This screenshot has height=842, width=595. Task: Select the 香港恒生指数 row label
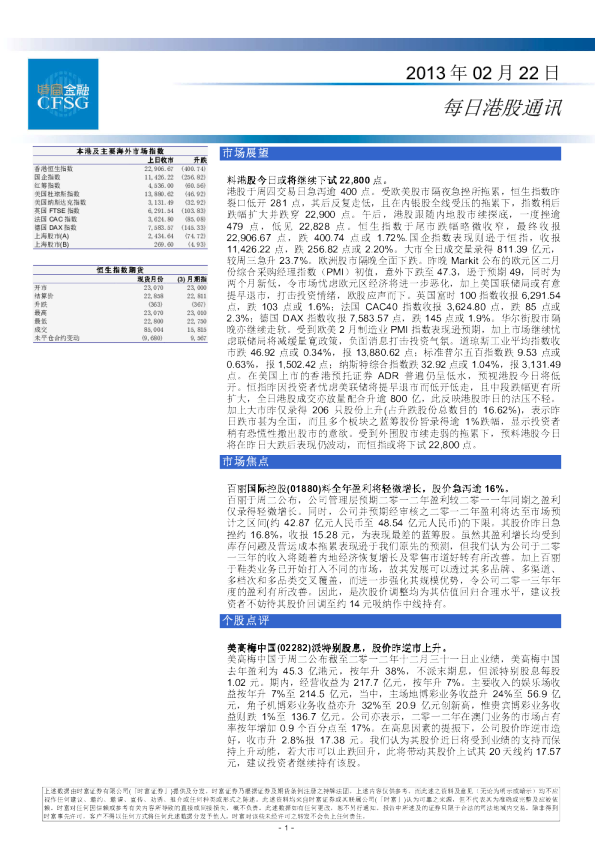pos(54,169)
